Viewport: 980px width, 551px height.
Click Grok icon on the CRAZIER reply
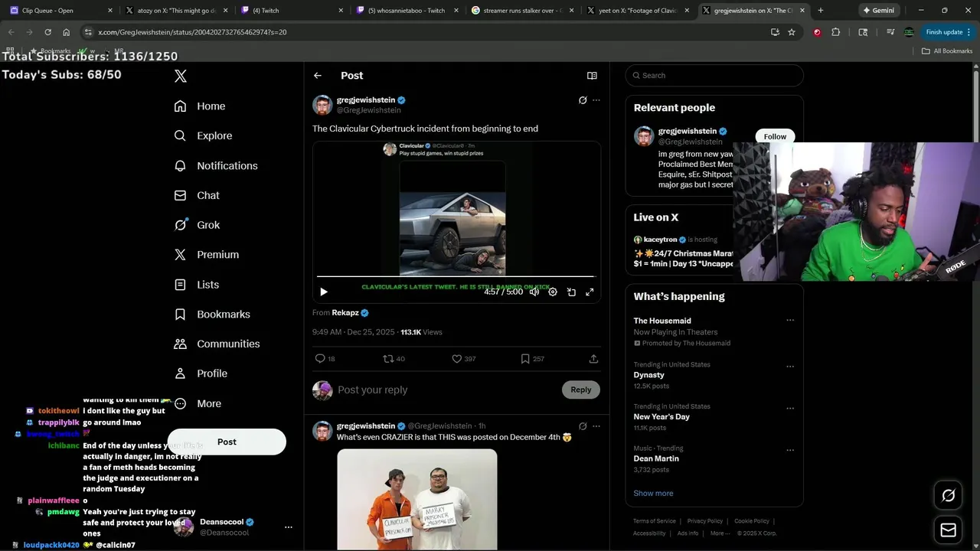583,426
